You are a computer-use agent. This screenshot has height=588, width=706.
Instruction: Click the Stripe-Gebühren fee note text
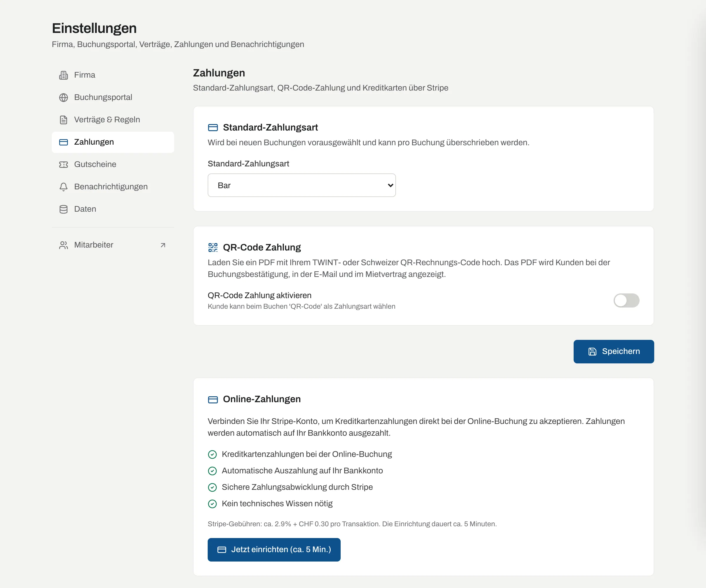352,524
